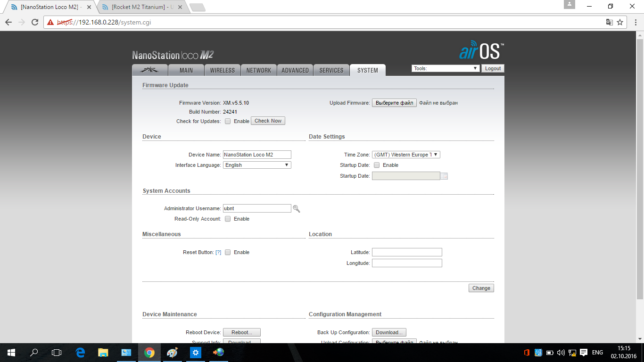
Task: Click the Check Now button
Action: click(268, 121)
